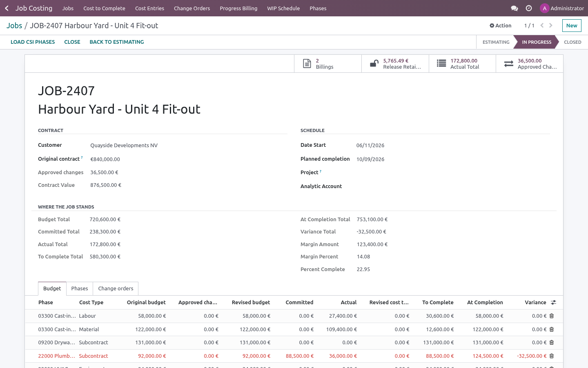Open Cost to Complete menu
The image size is (588, 368).
pos(104,8)
